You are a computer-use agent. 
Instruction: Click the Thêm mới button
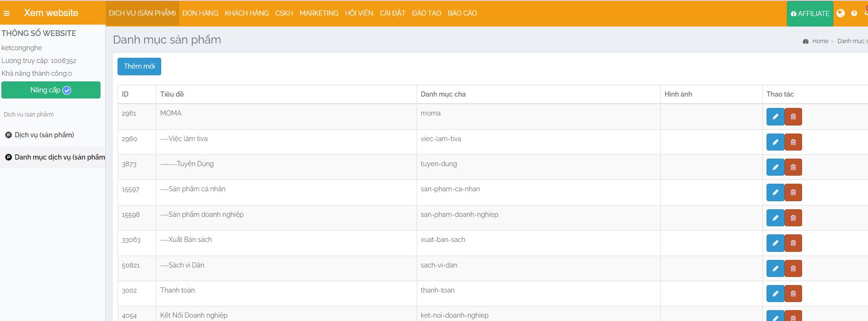point(139,66)
